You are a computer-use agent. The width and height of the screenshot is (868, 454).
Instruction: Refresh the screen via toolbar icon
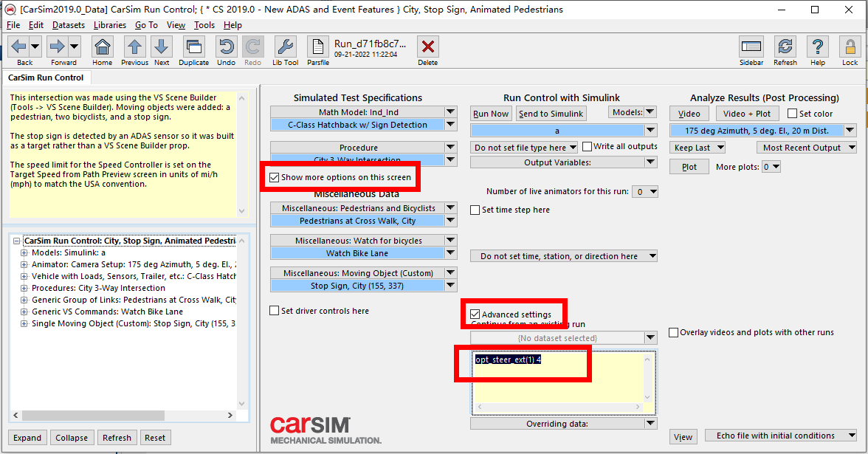coord(785,47)
